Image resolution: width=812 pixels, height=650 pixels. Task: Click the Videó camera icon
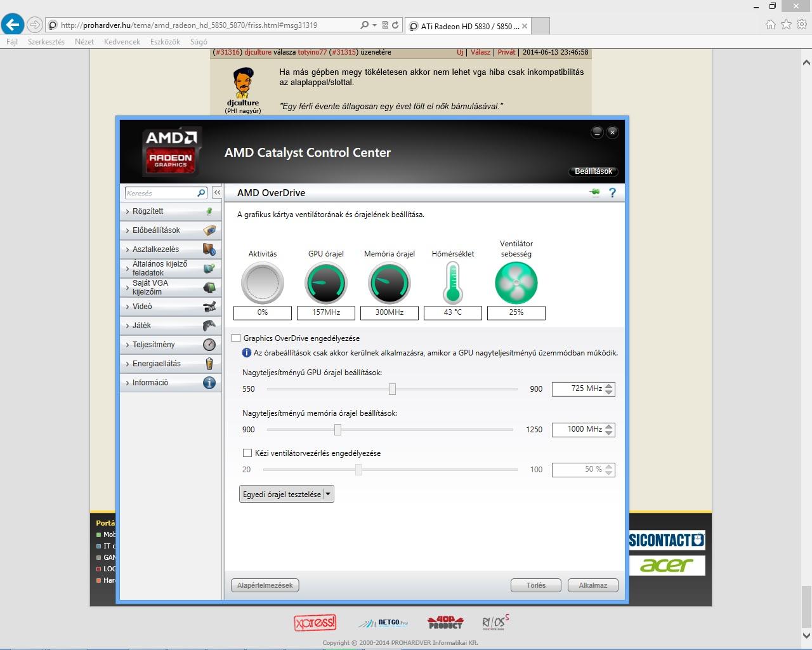[209, 307]
